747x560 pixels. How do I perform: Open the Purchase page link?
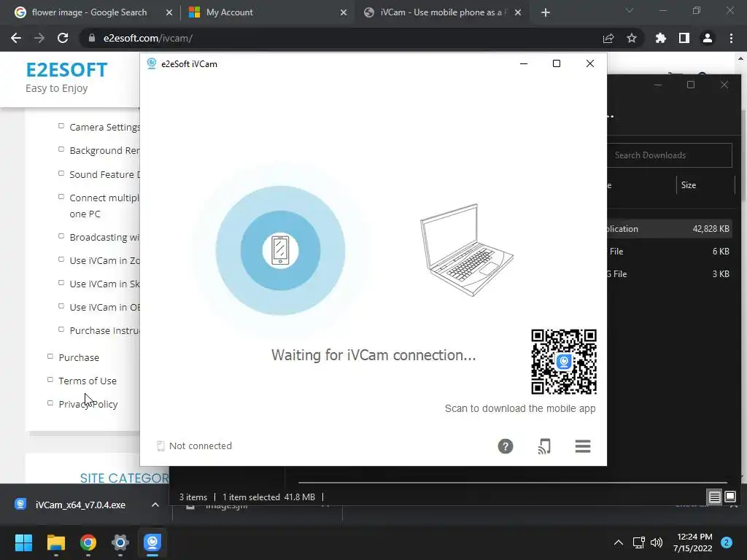tap(79, 357)
